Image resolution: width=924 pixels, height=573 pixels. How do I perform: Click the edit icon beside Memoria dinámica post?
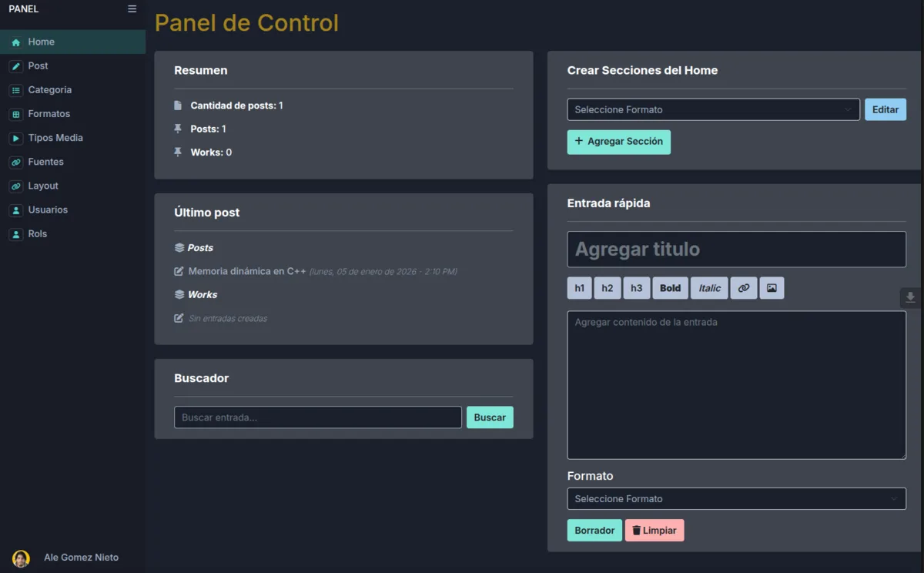(x=179, y=271)
